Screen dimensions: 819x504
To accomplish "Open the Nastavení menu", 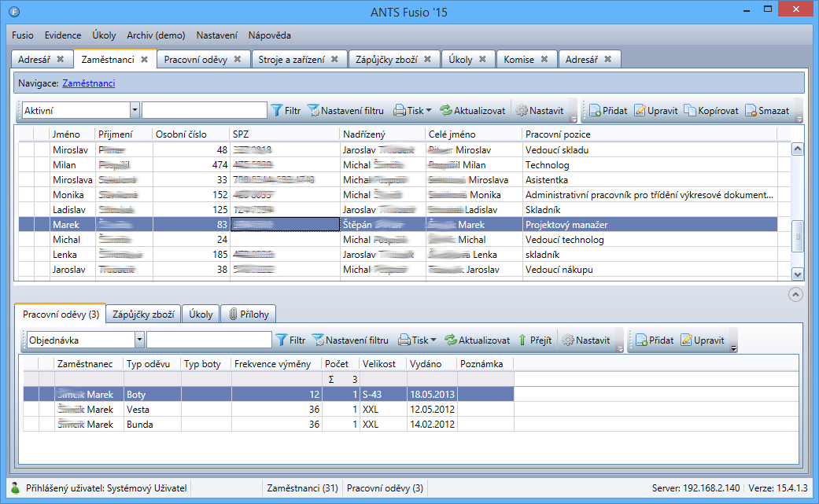I will (217, 35).
